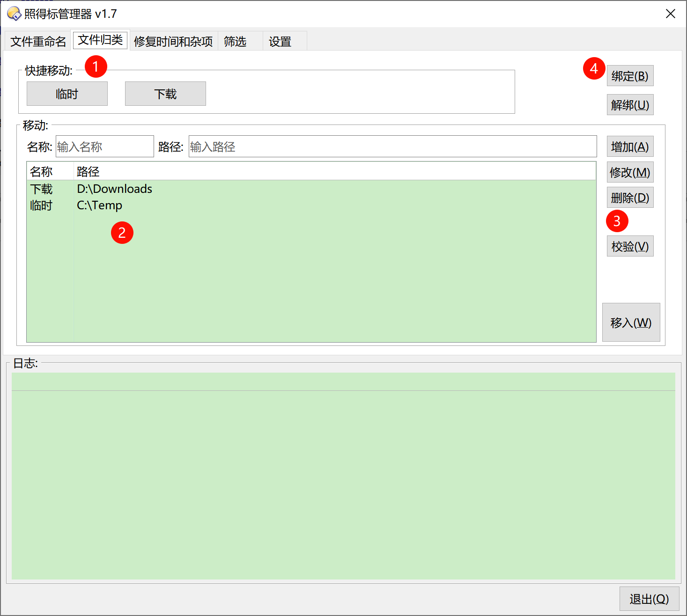Click the 校验(V) button
The width and height of the screenshot is (687, 616).
tap(630, 246)
